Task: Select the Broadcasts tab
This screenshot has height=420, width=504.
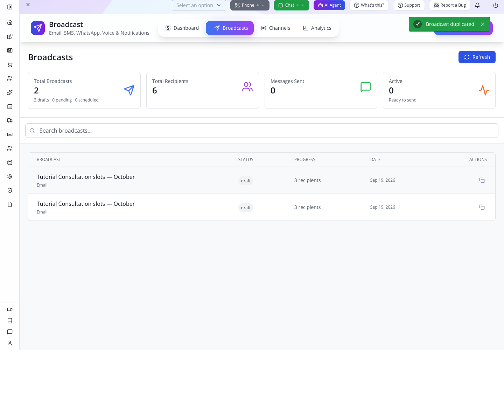Action: pyautogui.click(x=230, y=28)
